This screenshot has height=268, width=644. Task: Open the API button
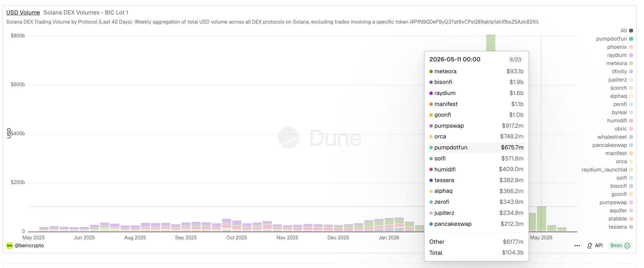coord(595,246)
